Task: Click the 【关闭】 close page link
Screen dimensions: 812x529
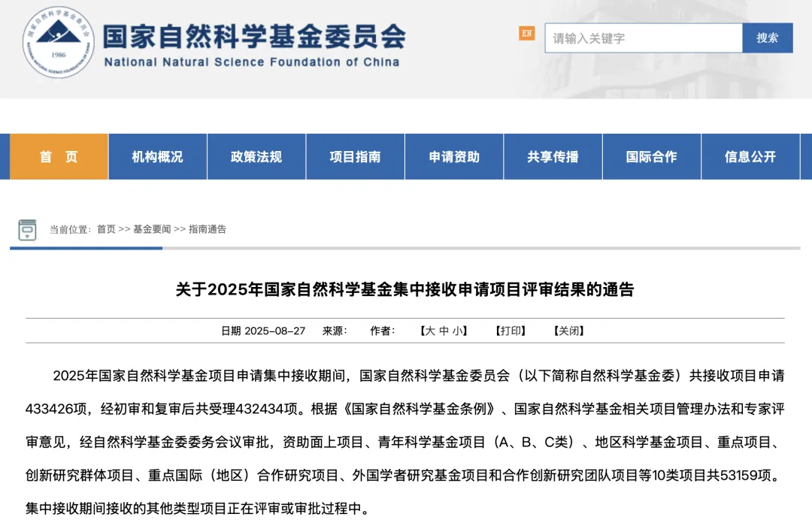Action: click(568, 331)
